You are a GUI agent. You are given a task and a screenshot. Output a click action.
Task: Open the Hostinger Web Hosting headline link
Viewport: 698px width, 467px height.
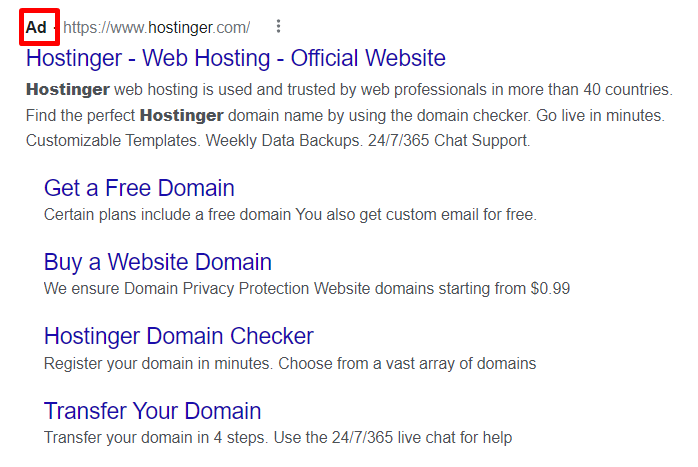[236, 58]
